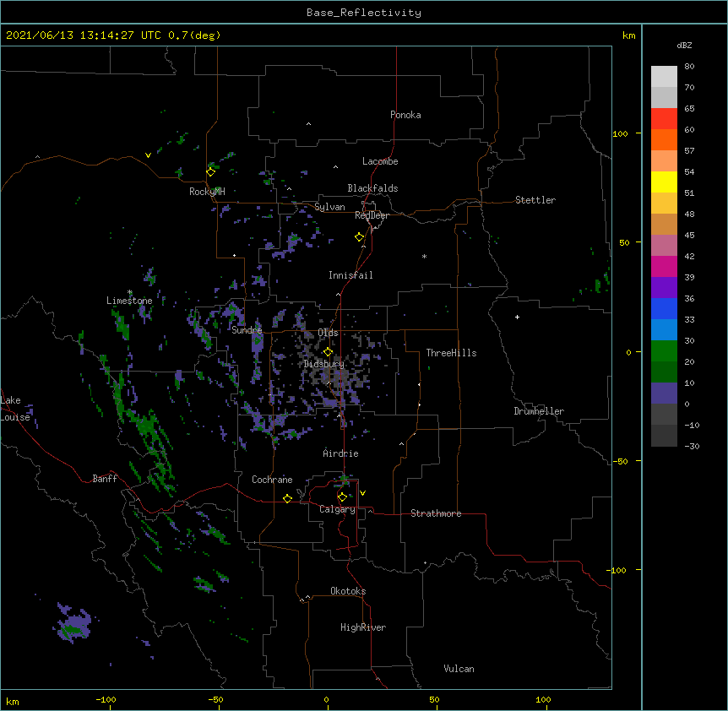Click the 36 dBZ blue legend swatch
This screenshot has height=711, width=728.
pos(664,308)
